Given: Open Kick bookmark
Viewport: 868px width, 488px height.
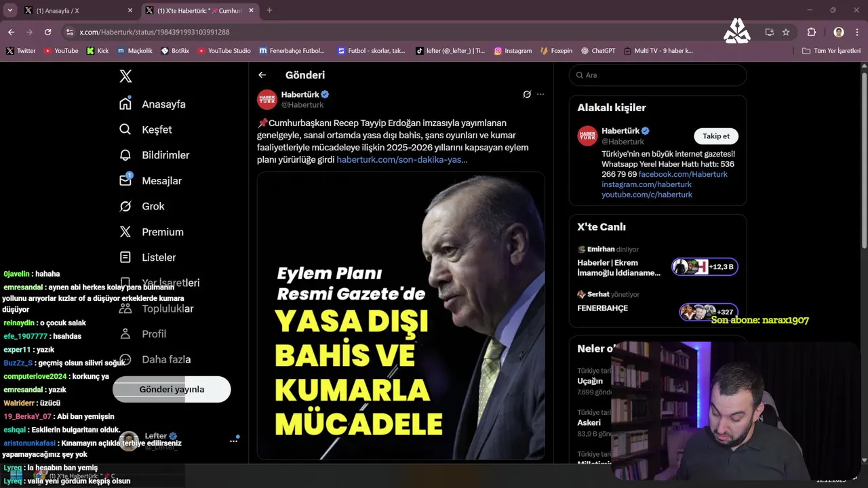Looking at the screenshot, I should 98,51.
